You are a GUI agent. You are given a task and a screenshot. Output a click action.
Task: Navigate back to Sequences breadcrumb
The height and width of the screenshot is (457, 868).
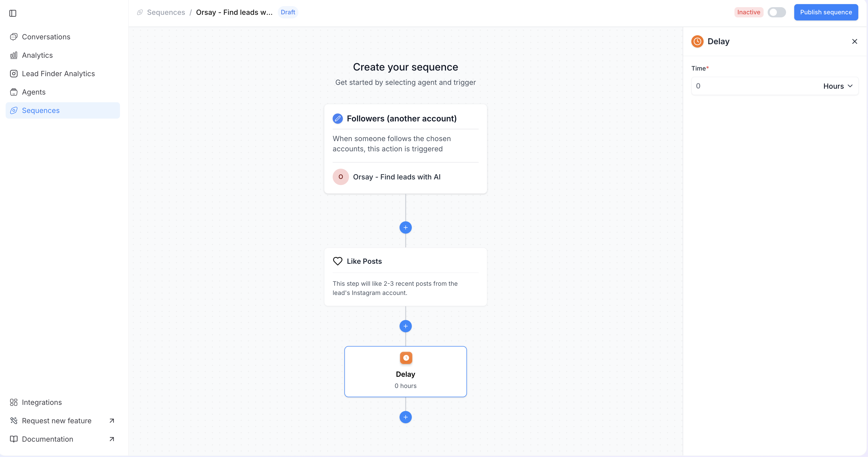[166, 12]
